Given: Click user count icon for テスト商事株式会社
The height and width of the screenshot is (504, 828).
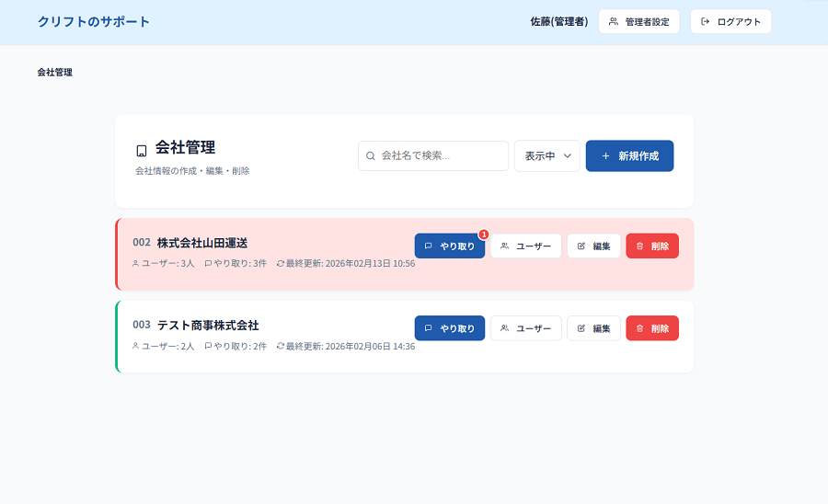Looking at the screenshot, I should [136, 346].
